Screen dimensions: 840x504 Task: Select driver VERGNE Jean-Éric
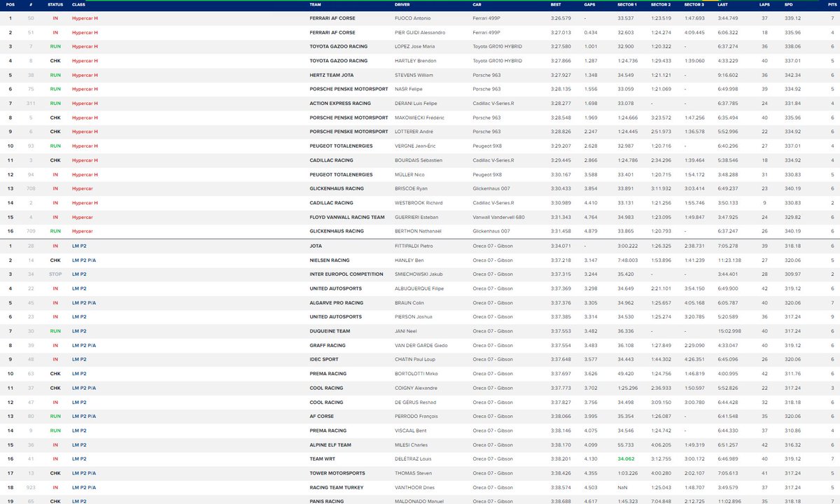pyautogui.click(x=416, y=146)
